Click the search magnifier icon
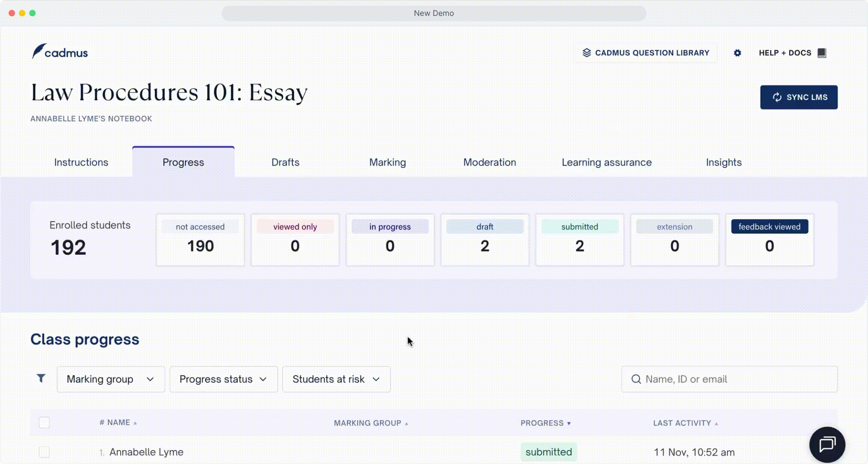The height and width of the screenshot is (464, 868). 636,379
